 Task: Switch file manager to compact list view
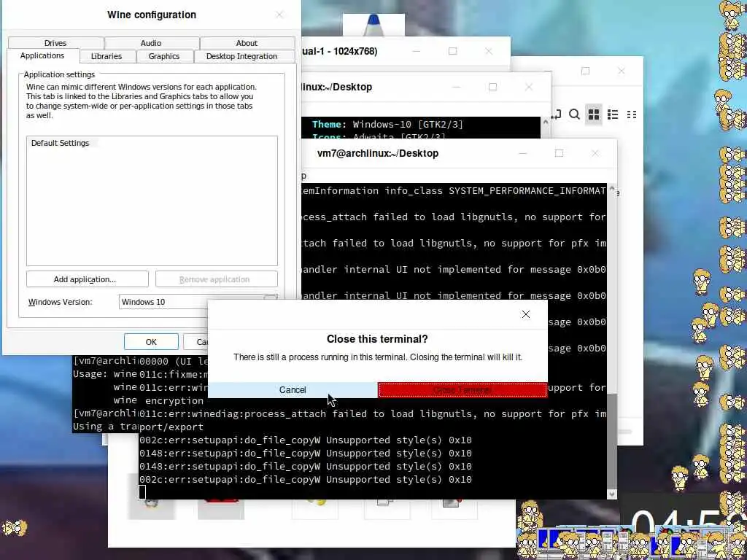632,114
